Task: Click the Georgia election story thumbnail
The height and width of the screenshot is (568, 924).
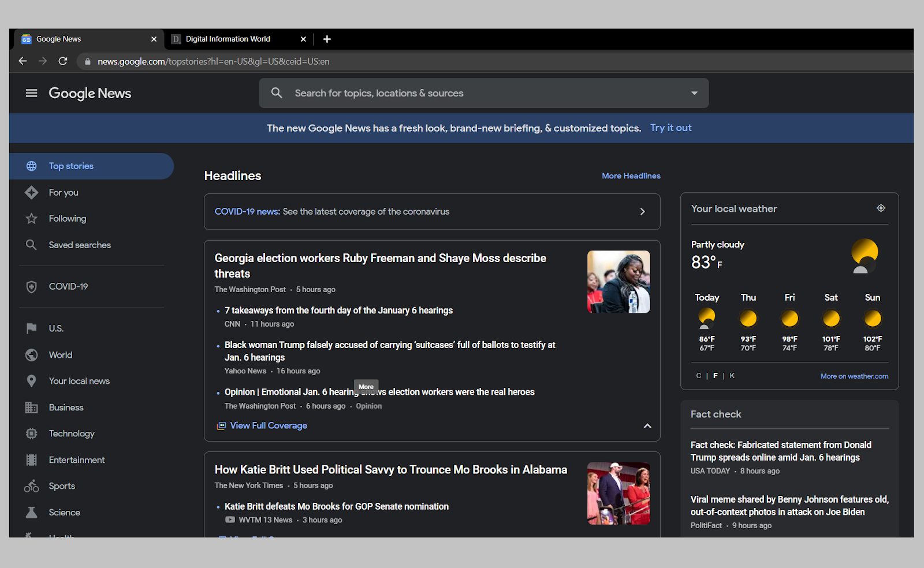Action: 619,282
